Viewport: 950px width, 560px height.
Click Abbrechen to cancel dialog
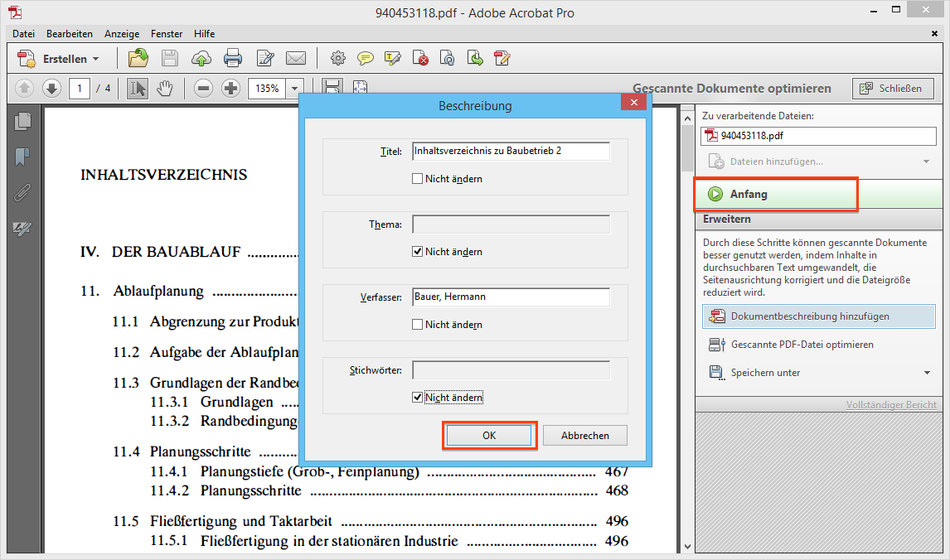585,436
